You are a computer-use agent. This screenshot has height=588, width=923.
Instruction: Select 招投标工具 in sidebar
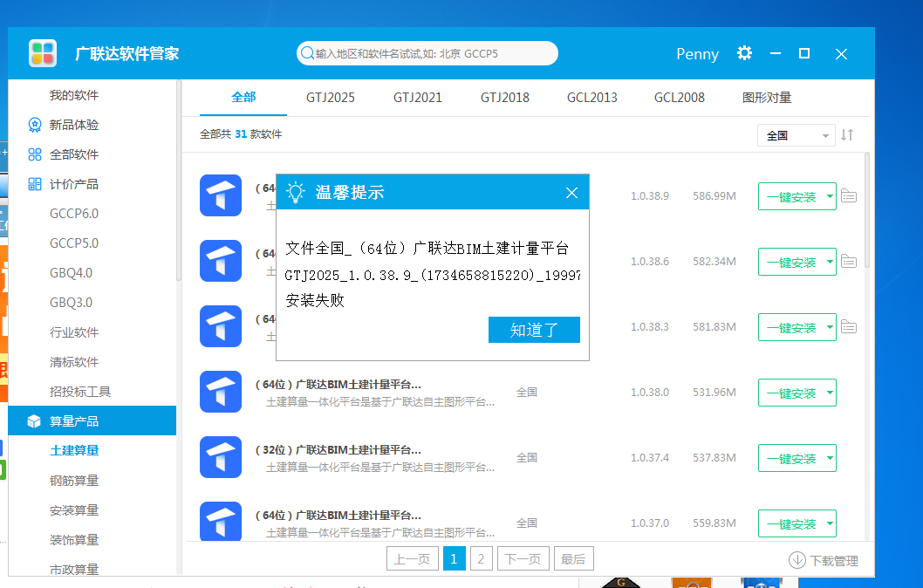click(80, 392)
